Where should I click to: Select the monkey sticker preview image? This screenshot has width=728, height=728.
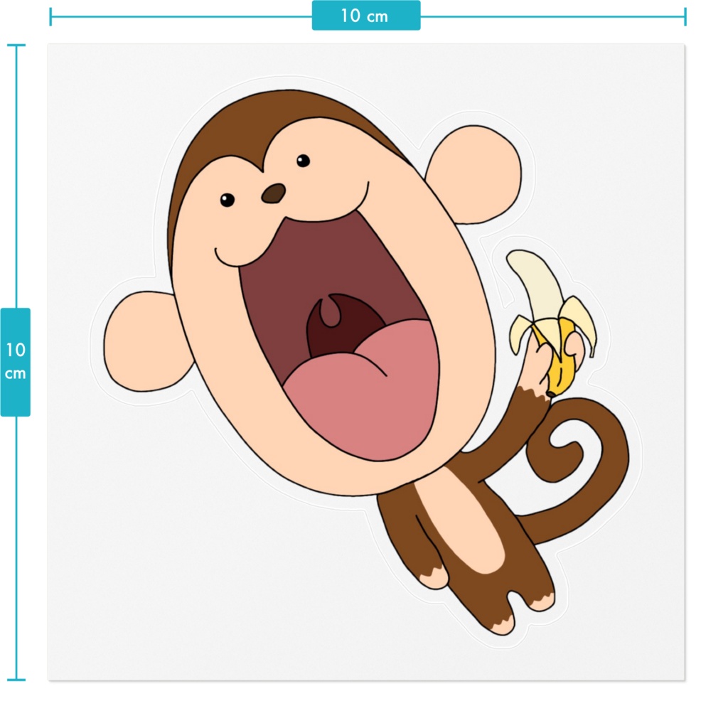click(366, 362)
